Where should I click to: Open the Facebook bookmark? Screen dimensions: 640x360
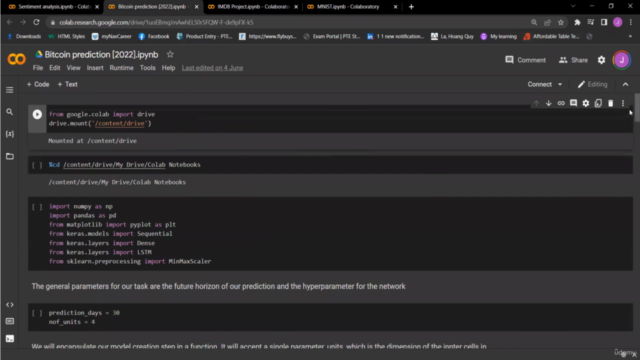154,36
